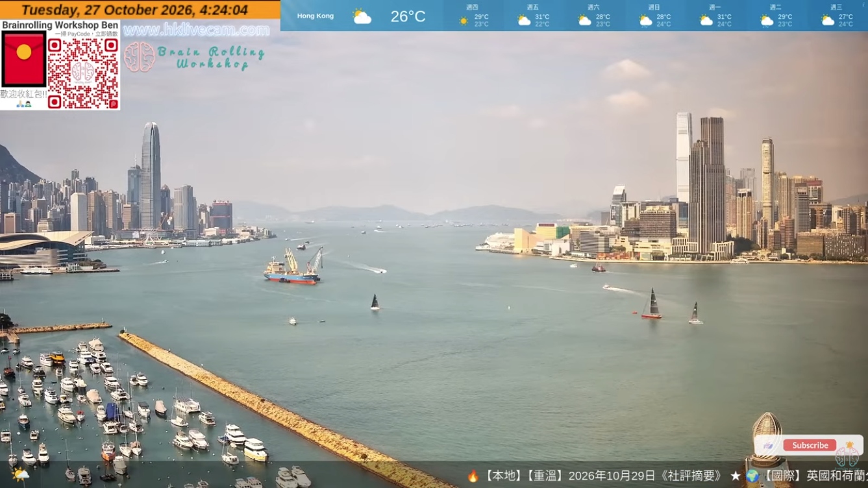
Task: Click the 歡迎收紅包 caption
Action: 23,94
